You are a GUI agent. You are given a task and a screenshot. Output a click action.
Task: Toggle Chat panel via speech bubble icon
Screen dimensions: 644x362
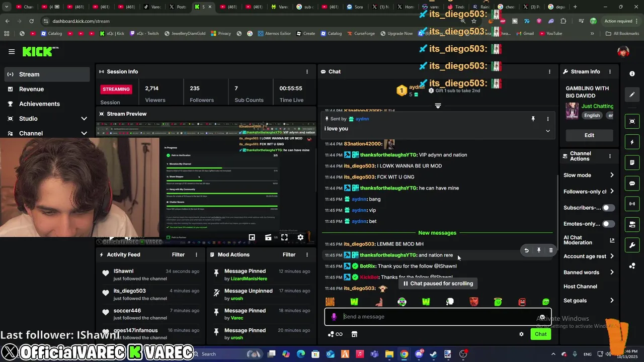pyautogui.click(x=632, y=184)
